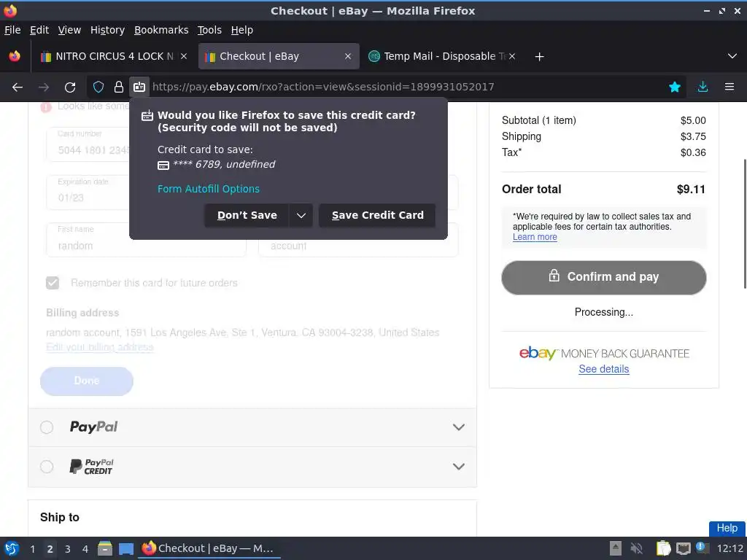Viewport: 747px width, 560px height.
Task: Expand the PayPal Credit option chevron
Action: [x=458, y=466]
